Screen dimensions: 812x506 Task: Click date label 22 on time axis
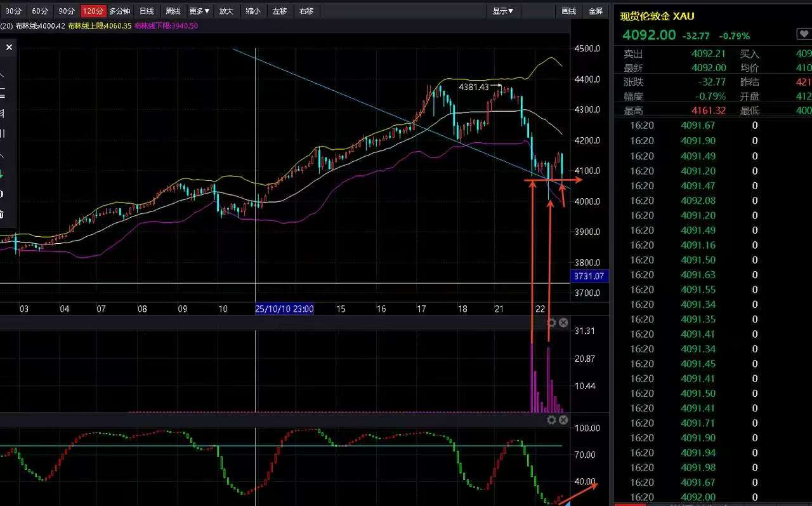(541, 309)
